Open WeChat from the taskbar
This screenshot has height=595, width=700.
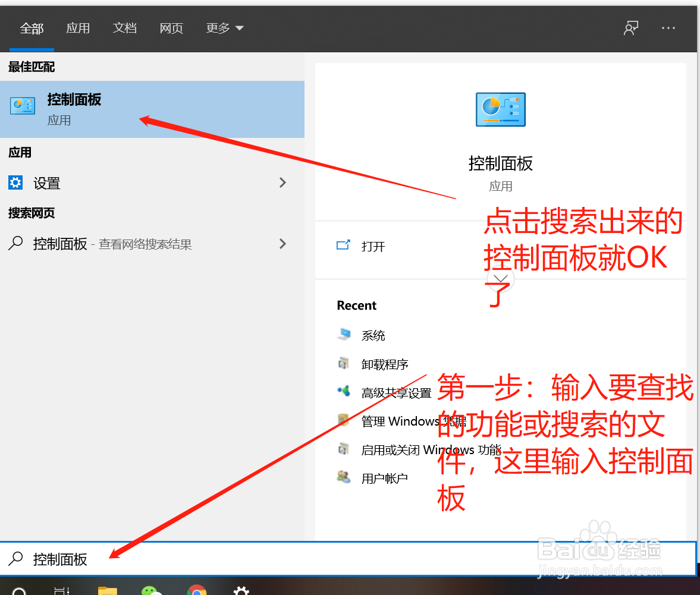(x=152, y=590)
